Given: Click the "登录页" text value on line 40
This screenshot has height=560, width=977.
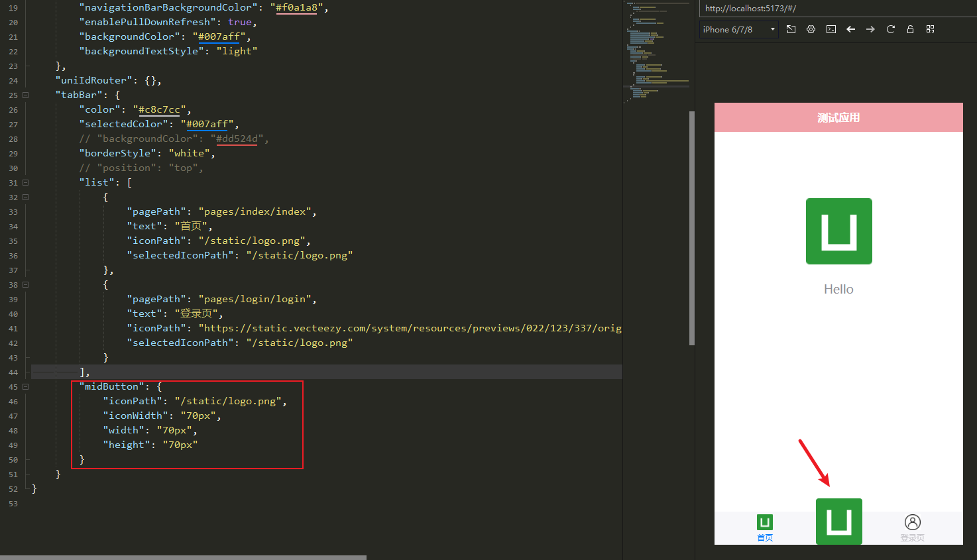Looking at the screenshot, I should (196, 313).
